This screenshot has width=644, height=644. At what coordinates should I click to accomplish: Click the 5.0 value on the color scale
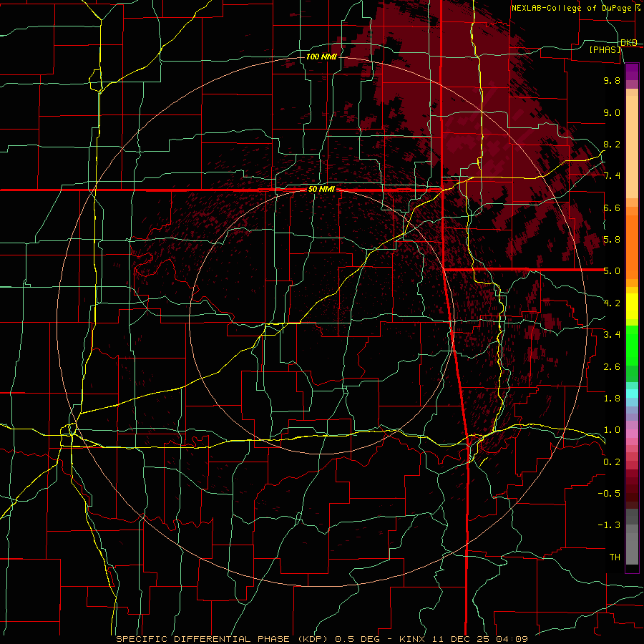[612, 271]
